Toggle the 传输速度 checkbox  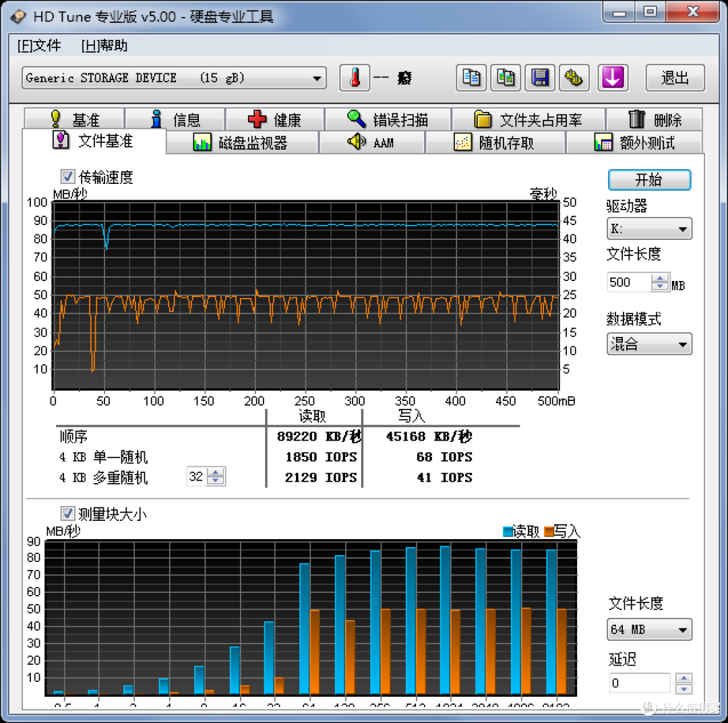click(67, 177)
